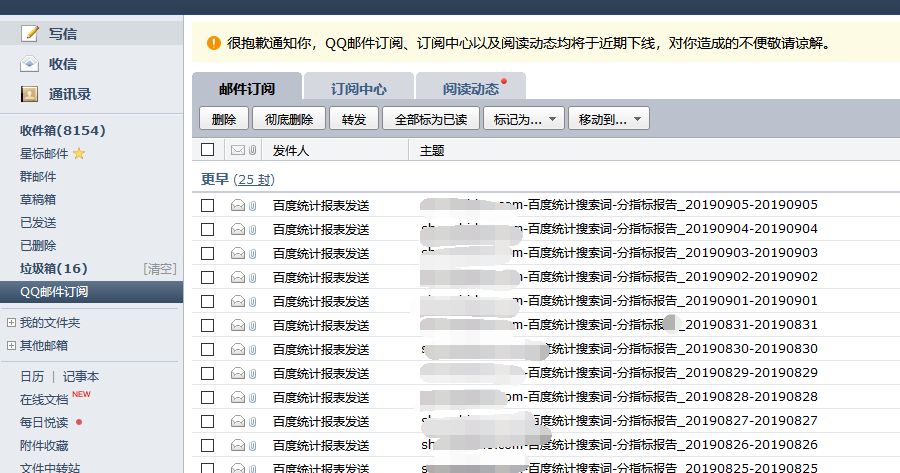
Task: Click the red dot next to 每日悦读
Action: [79, 422]
